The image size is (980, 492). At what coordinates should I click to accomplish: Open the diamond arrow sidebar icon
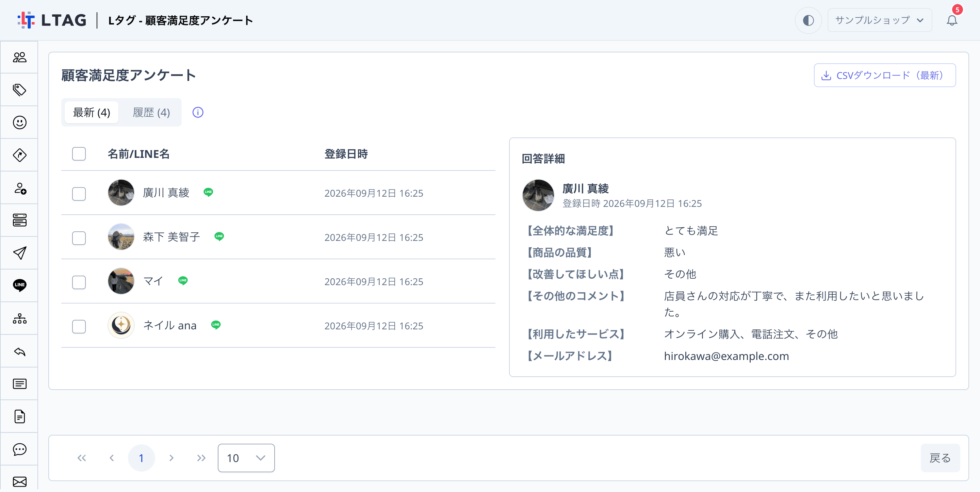pyautogui.click(x=19, y=155)
